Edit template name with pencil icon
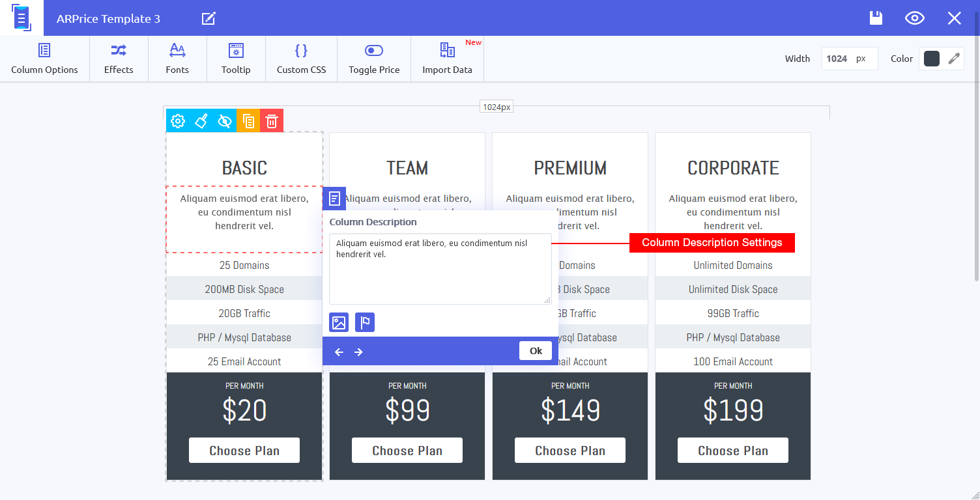 [x=209, y=18]
